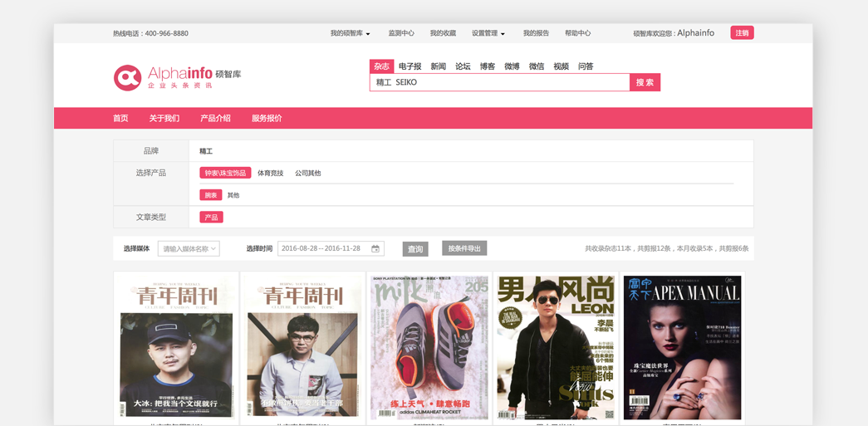
Task: Expand 设置管理 dropdown menu
Action: tap(488, 33)
